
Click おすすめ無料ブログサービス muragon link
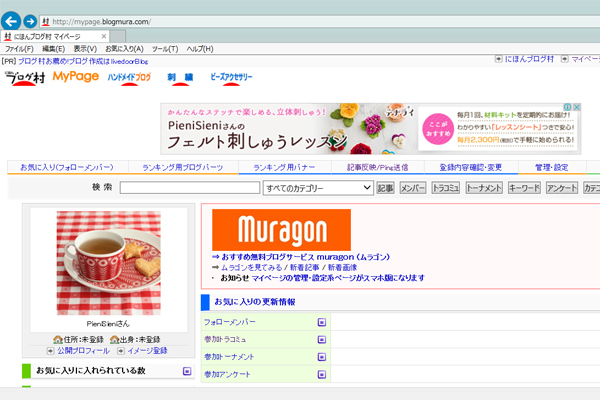(305, 257)
